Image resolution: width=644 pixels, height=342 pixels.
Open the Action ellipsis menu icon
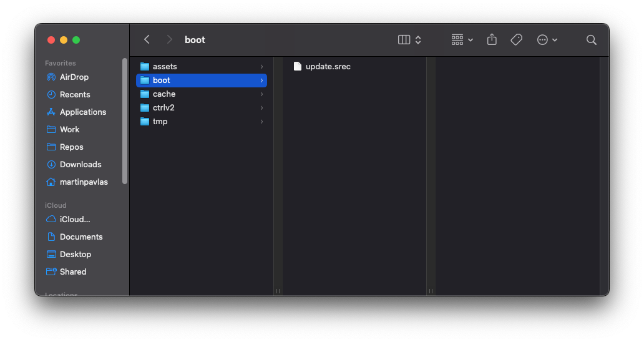pyautogui.click(x=542, y=39)
